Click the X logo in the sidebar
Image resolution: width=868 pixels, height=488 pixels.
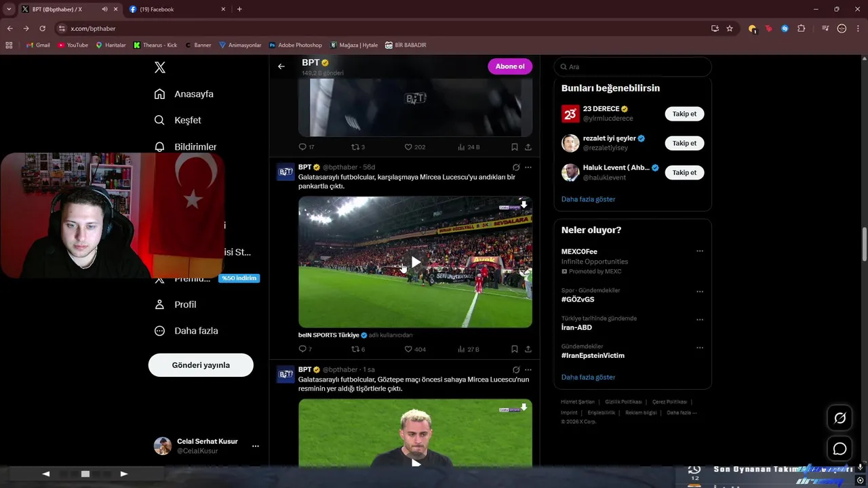(160, 67)
